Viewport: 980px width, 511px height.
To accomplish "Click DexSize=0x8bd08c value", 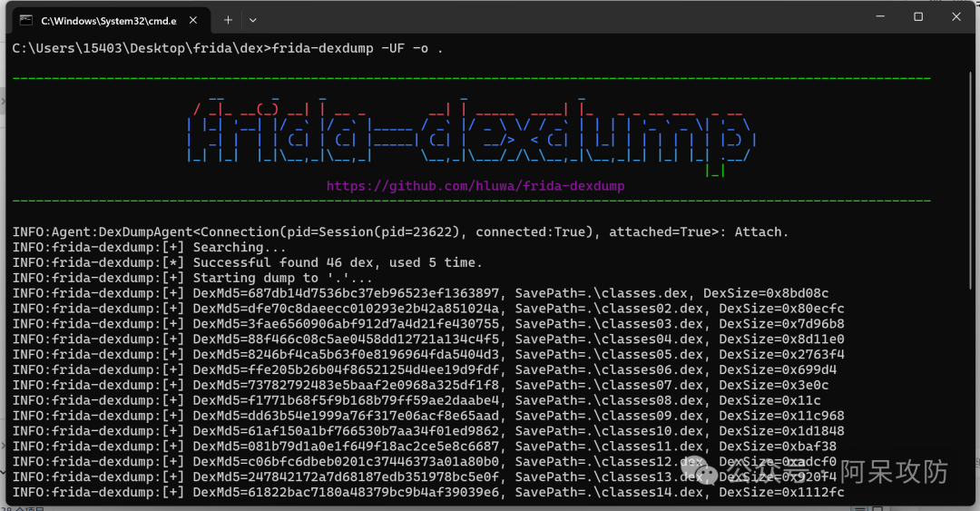I will coord(766,293).
